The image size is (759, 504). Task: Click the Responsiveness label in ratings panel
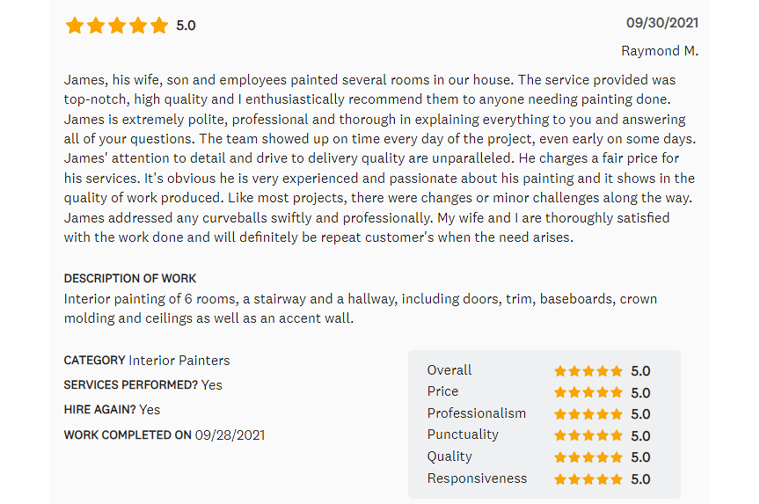tap(476, 478)
